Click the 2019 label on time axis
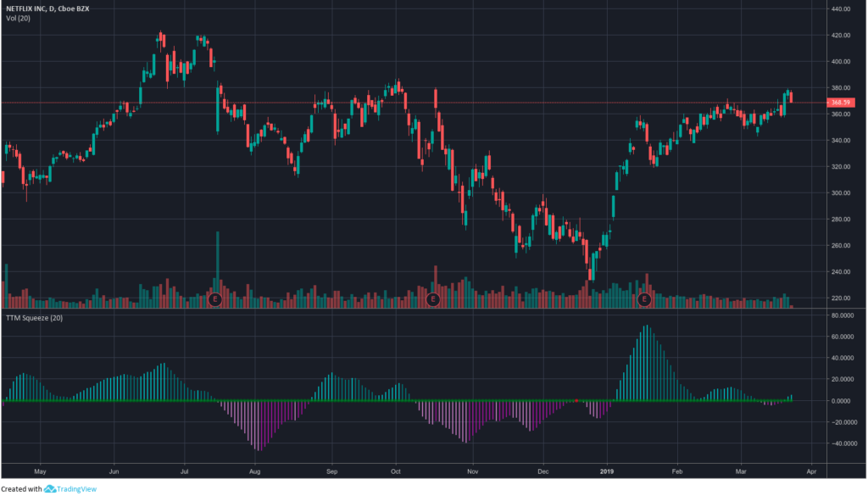 (608, 469)
